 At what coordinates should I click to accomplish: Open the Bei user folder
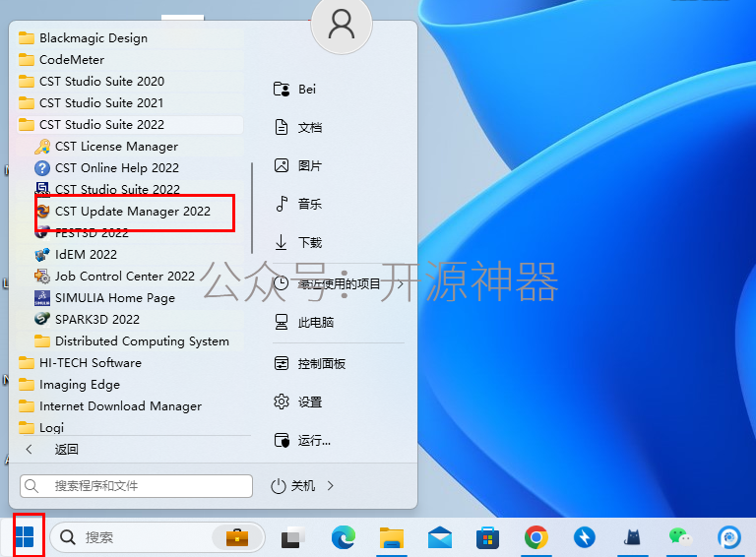tap(294, 90)
